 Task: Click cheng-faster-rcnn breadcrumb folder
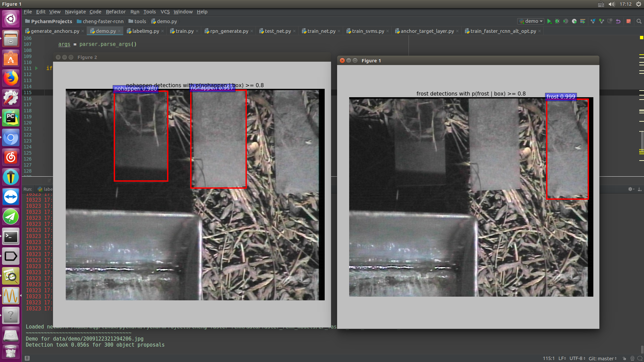click(100, 21)
